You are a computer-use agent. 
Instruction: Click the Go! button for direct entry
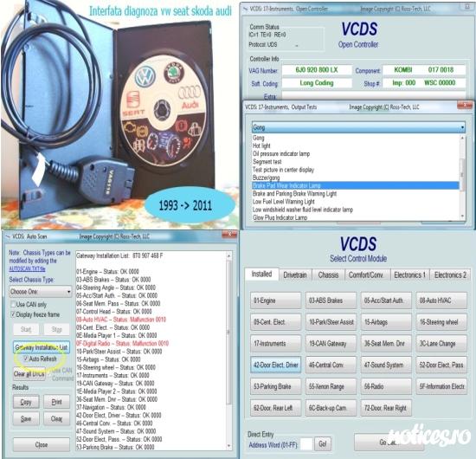click(x=323, y=444)
